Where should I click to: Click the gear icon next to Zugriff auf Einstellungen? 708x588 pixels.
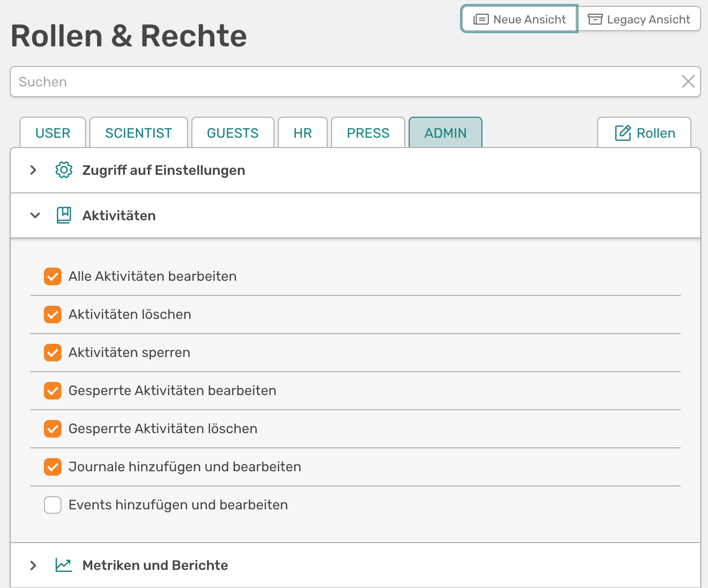[x=63, y=170]
